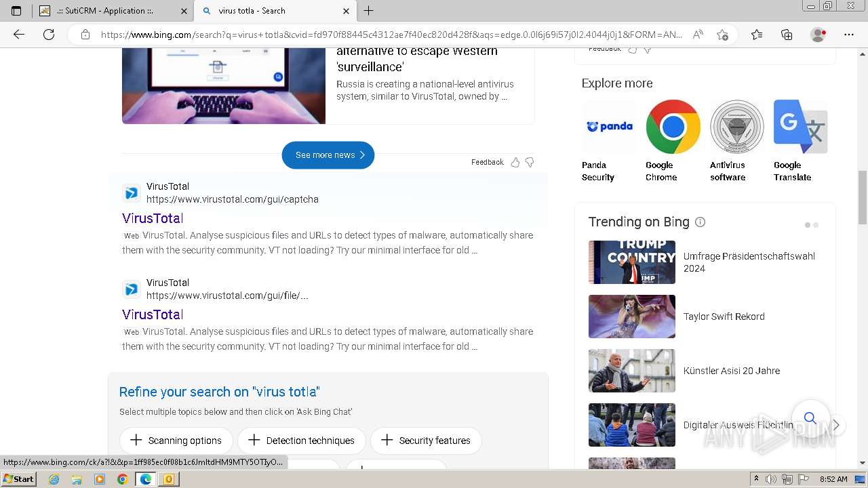
Task: Thumbs down the news feedback
Action: [530, 162]
